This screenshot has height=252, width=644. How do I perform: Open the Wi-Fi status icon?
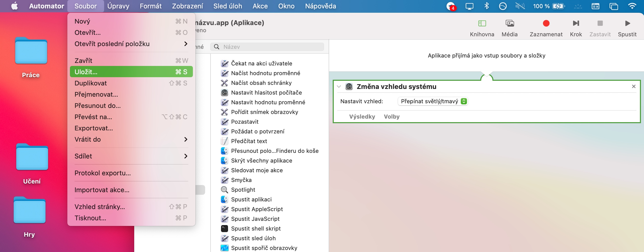click(632, 6)
